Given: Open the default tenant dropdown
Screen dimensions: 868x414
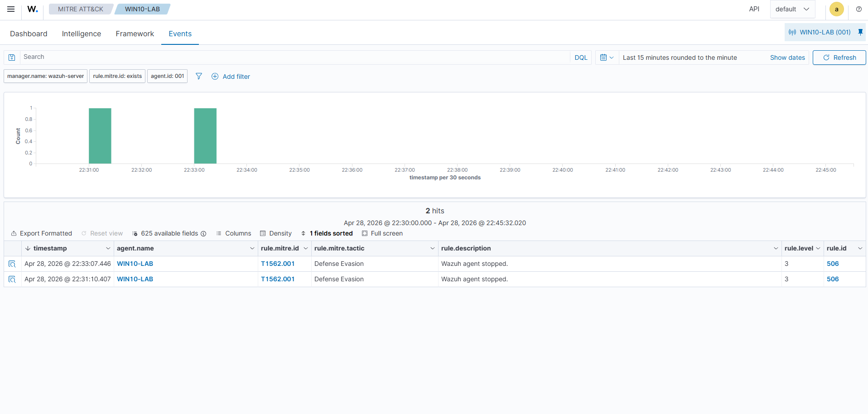Looking at the screenshot, I should point(792,9).
